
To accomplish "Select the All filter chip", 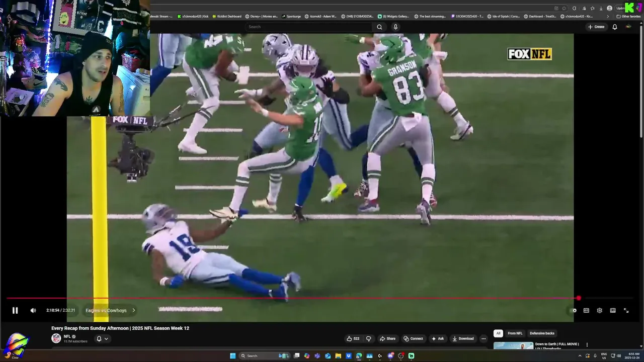I will coord(498,333).
